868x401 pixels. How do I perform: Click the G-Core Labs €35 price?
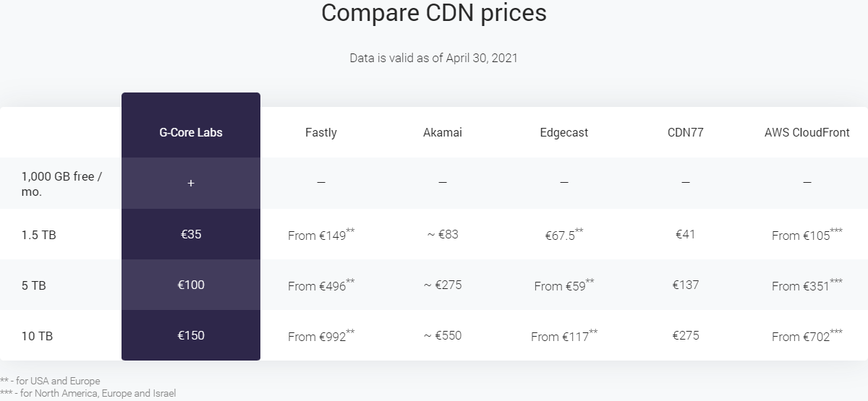[191, 234]
